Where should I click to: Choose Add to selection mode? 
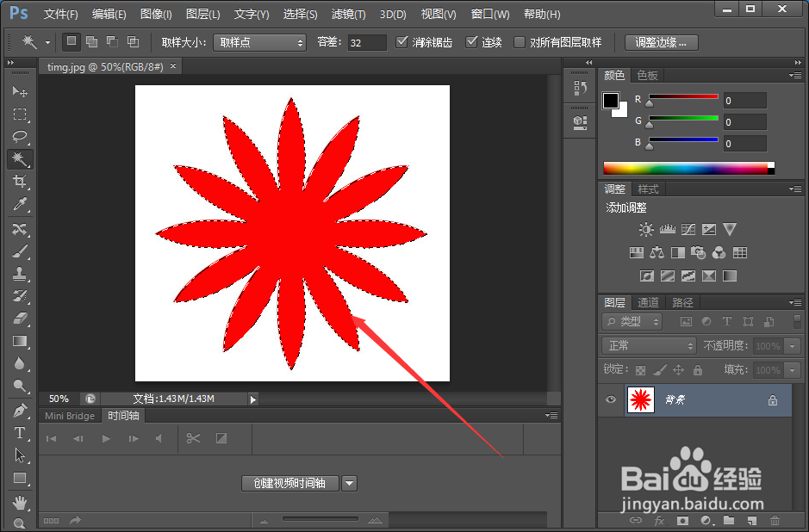[x=92, y=42]
